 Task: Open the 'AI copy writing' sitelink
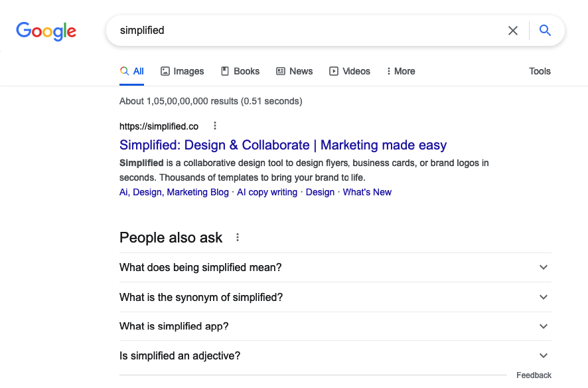pyautogui.click(x=267, y=192)
